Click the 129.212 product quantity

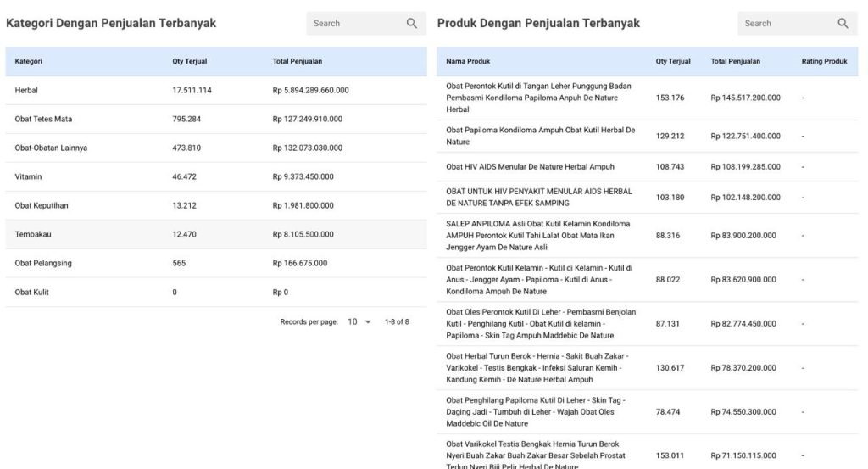670,137
